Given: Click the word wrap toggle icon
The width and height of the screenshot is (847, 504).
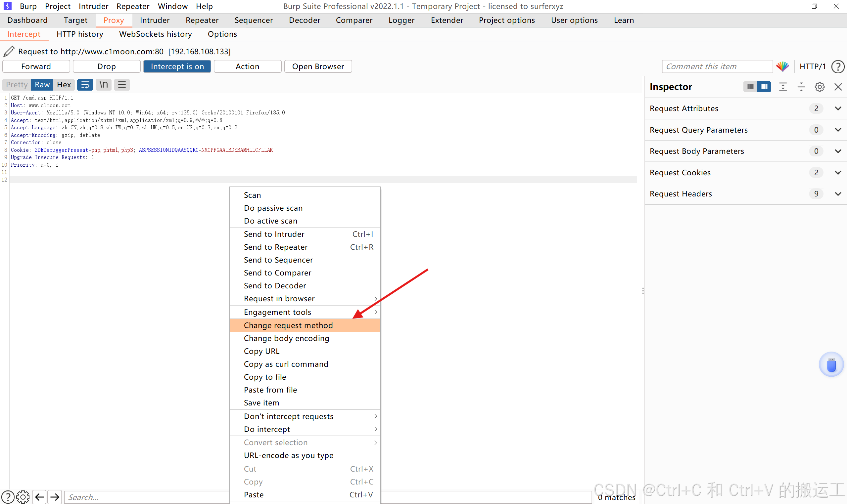Looking at the screenshot, I should 85,85.
